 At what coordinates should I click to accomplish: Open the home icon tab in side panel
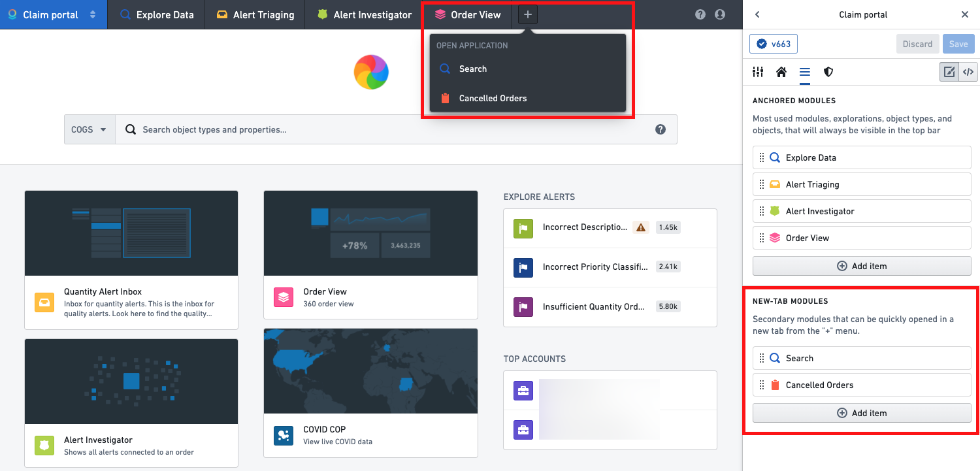coord(781,72)
